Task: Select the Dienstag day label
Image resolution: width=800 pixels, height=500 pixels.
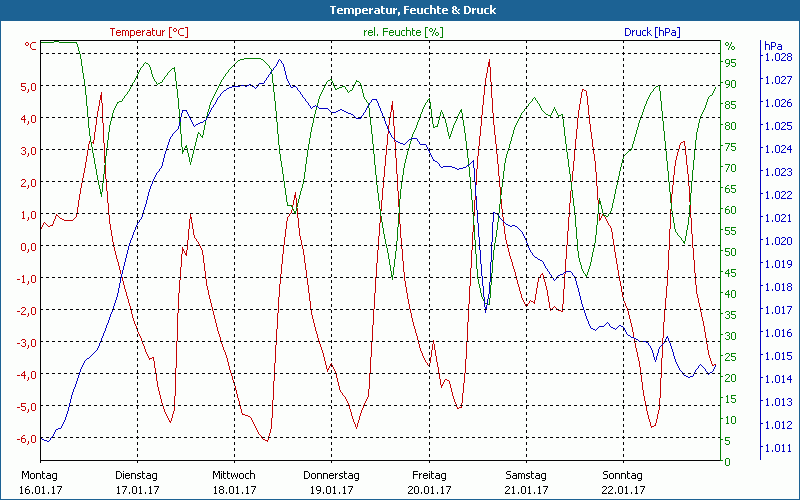Action: 137,475
